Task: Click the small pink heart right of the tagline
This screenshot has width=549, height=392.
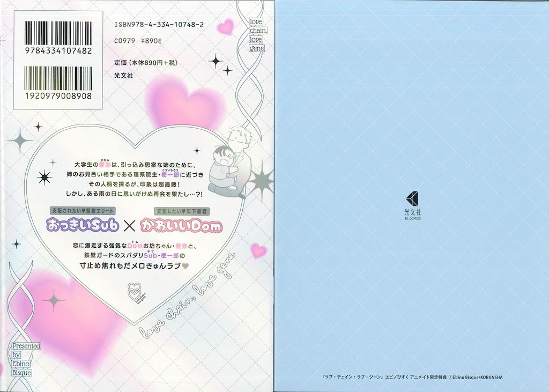Action: (259, 250)
